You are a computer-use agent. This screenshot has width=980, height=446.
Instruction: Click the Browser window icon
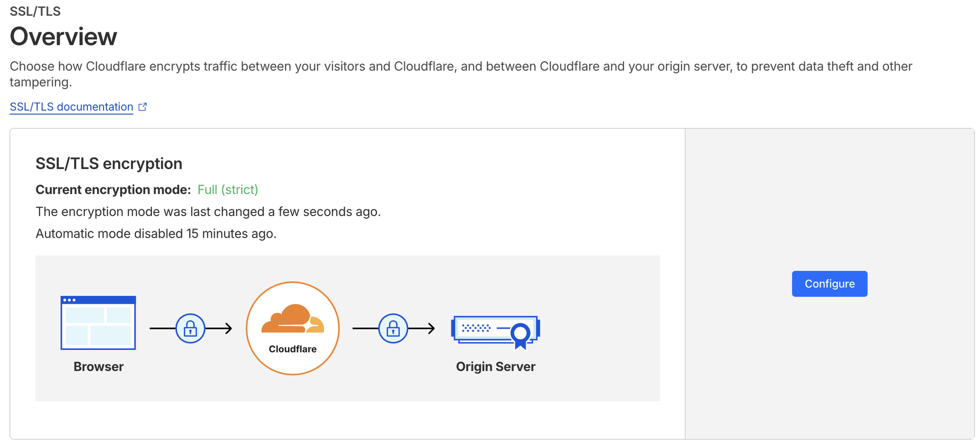98,322
